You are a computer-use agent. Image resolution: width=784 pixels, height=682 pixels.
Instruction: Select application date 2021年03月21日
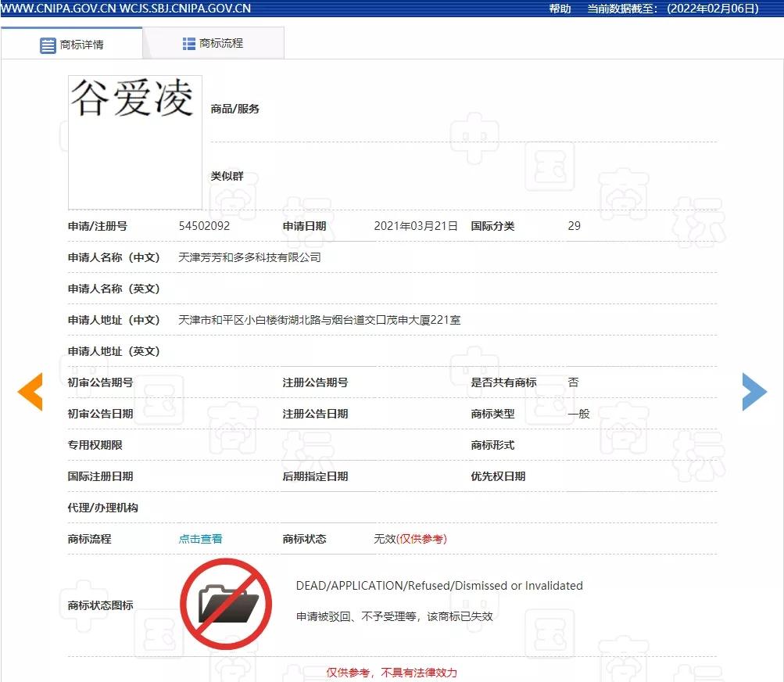coord(416,226)
